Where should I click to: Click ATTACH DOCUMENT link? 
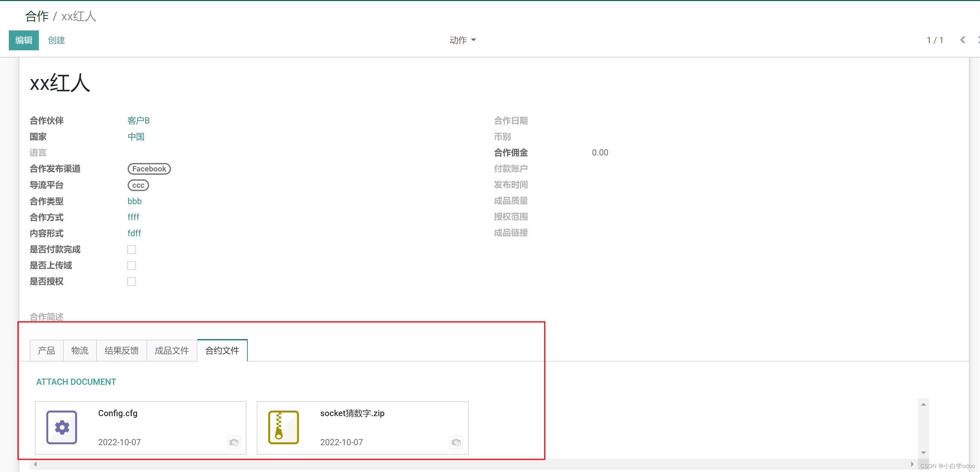click(x=76, y=382)
